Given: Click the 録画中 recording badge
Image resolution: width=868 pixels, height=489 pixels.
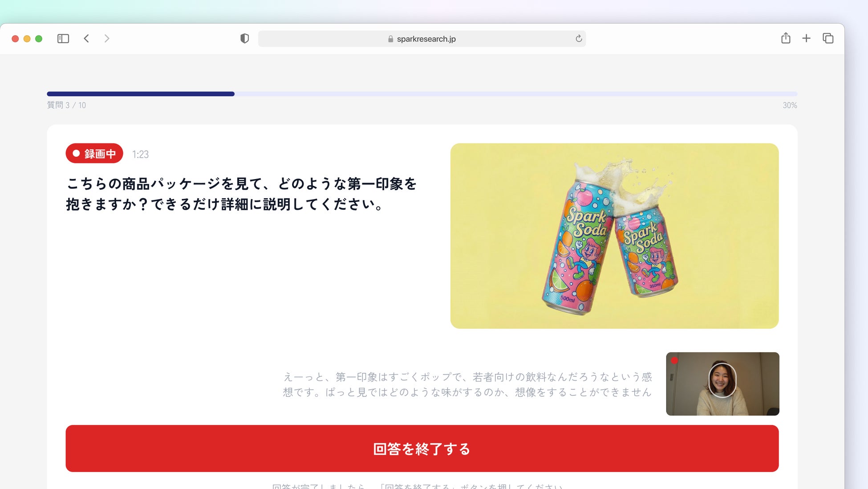Looking at the screenshot, I should (94, 154).
